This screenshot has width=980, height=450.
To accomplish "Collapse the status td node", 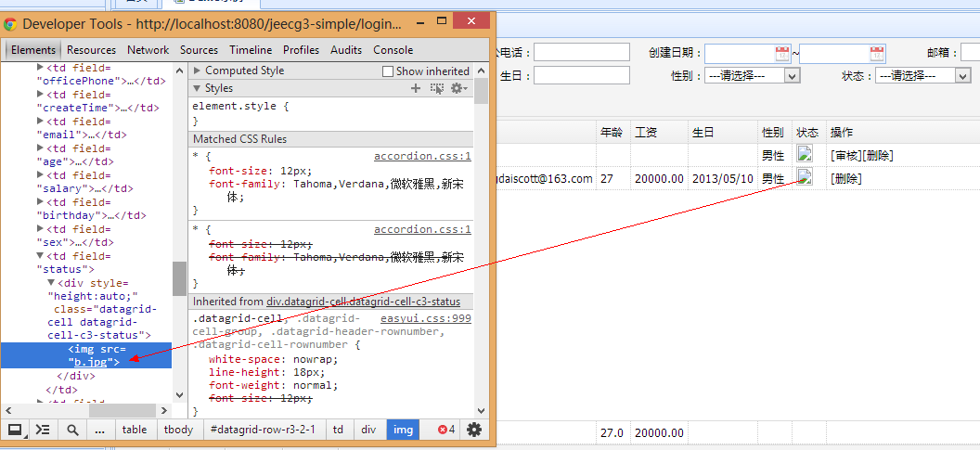I will (41, 256).
